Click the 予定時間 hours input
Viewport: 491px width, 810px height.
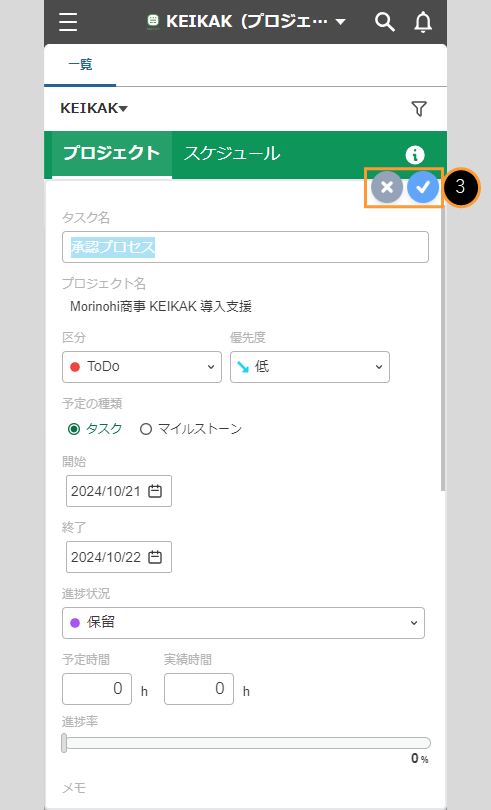tap(97, 689)
